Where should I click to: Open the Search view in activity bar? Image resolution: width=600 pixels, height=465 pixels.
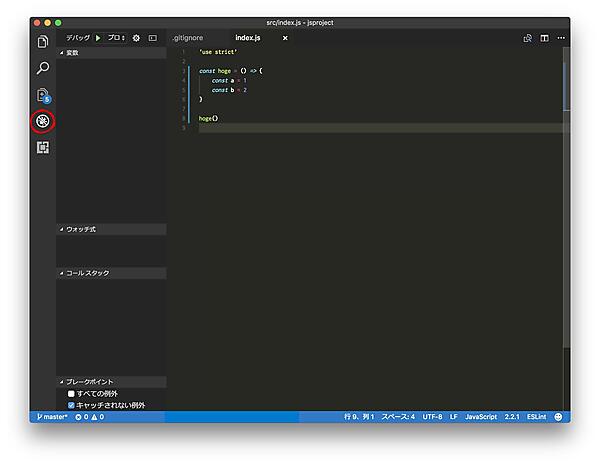click(42, 68)
